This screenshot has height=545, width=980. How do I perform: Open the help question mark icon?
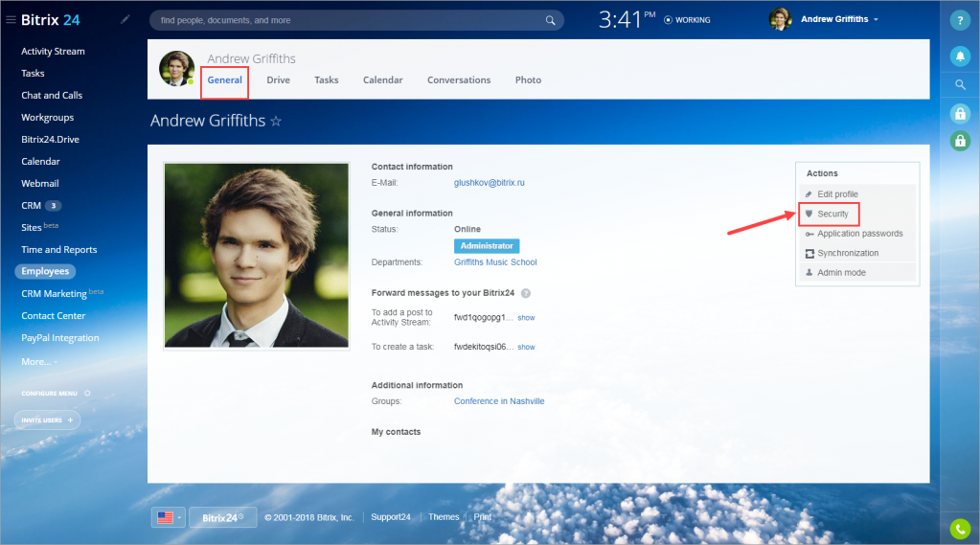point(960,20)
